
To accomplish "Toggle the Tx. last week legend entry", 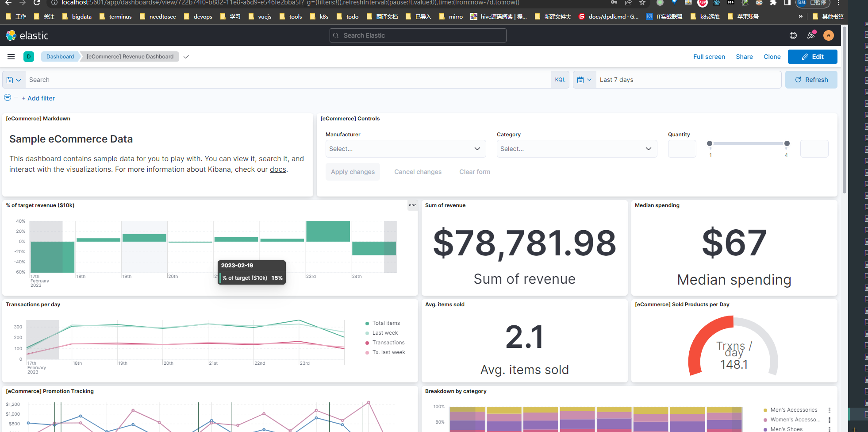I will click(x=385, y=352).
